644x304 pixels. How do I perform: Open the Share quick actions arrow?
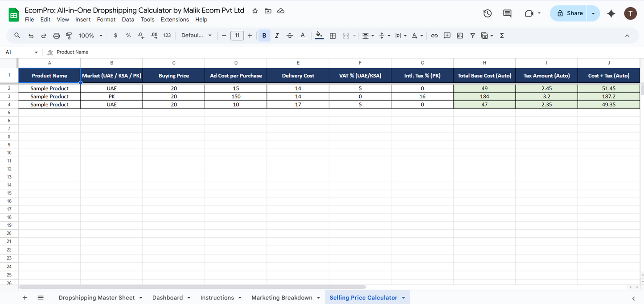point(593,13)
